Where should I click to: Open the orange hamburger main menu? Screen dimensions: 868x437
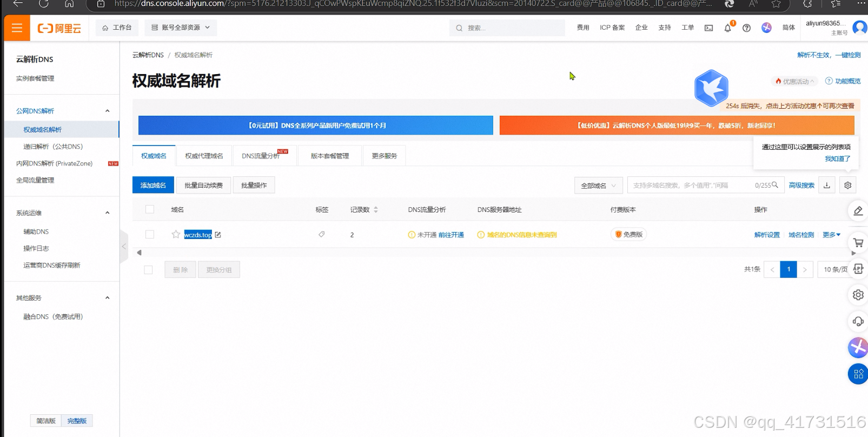17,28
